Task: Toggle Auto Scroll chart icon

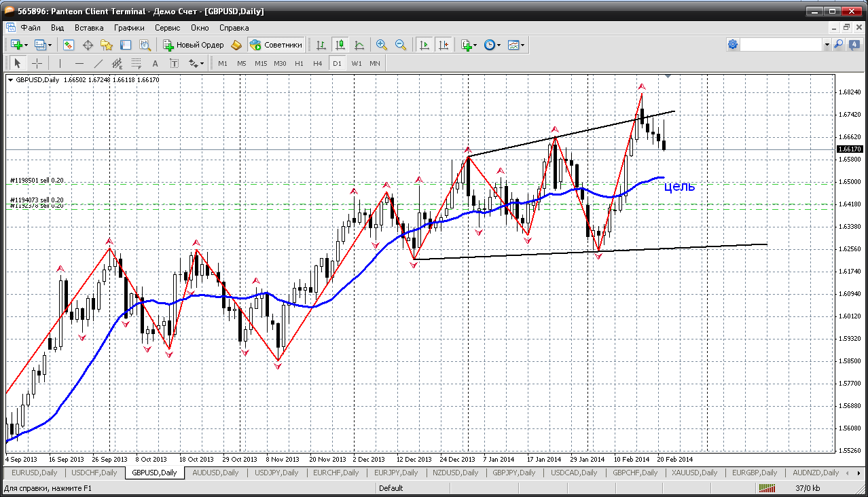Action: point(424,45)
